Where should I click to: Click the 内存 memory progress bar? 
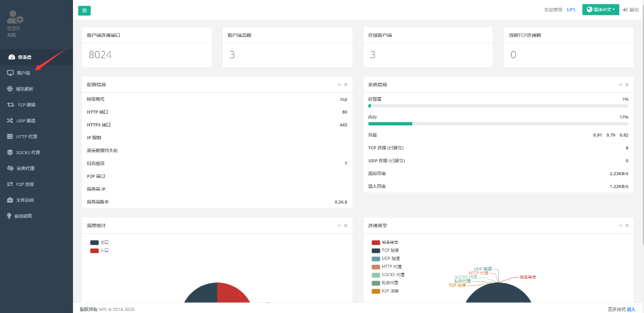tap(498, 124)
